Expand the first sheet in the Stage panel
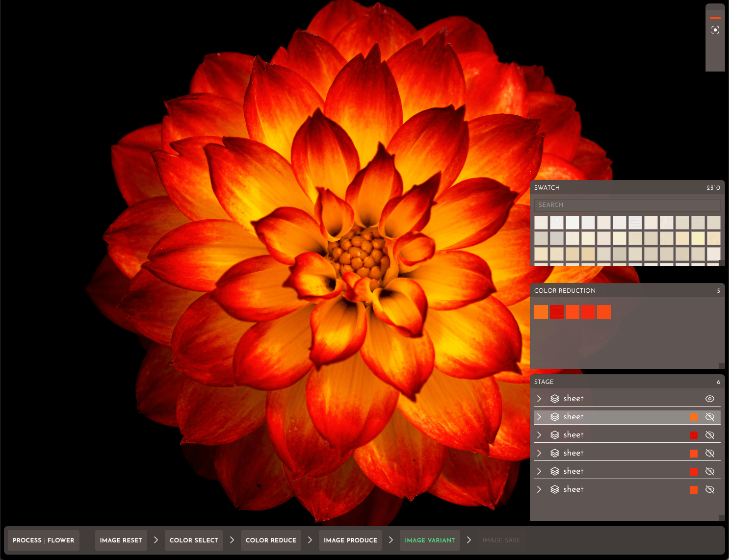The height and width of the screenshot is (560, 729). pyautogui.click(x=539, y=399)
